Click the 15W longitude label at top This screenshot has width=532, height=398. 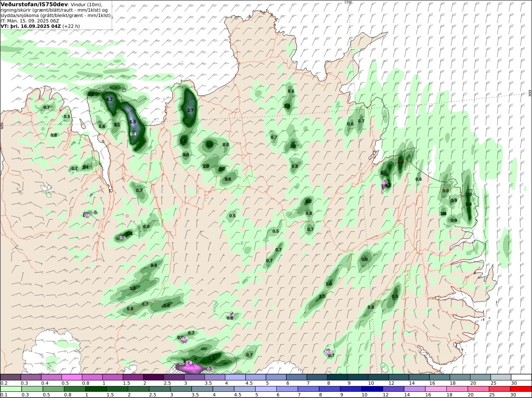tap(348, 2)
